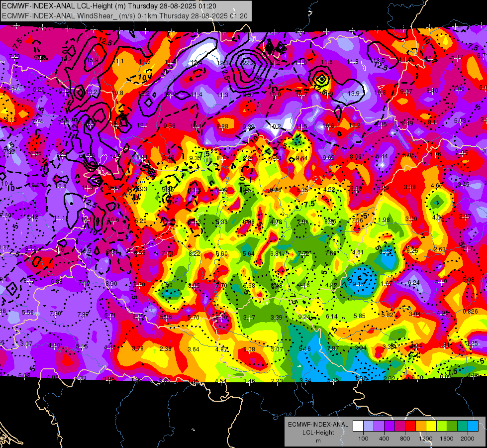Click the 2.27 grid value
The image size is (487, 448).
tap(465, 217)
